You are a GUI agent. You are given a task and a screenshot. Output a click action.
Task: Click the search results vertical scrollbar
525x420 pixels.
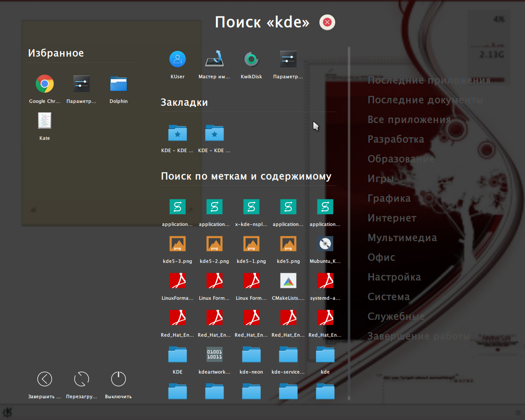[x=349, y=221]
